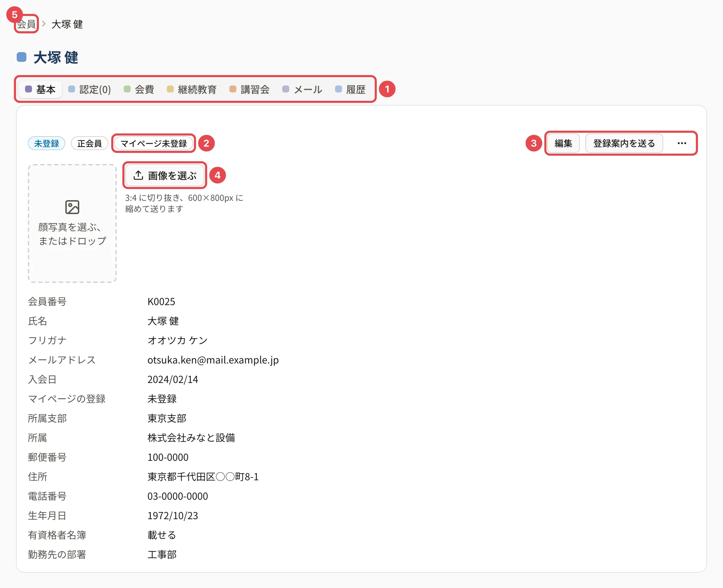Viewport: 723px width, 588px height.
Task: Click the address 東京都千代田区〇〇町8-1
Action: [203, 476]
